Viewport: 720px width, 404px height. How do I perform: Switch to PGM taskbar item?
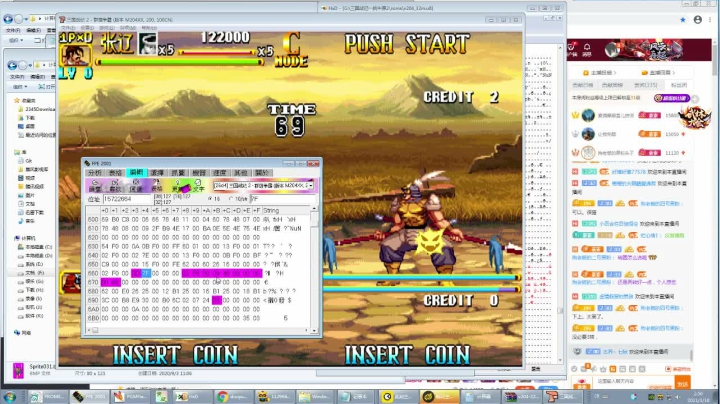point(130,397)
